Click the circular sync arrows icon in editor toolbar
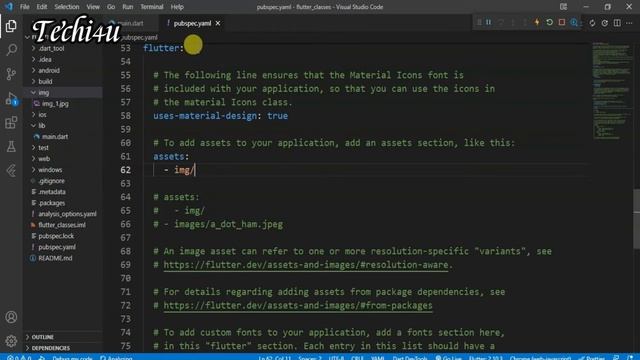 pyautogui.click(x=592, y=23)
